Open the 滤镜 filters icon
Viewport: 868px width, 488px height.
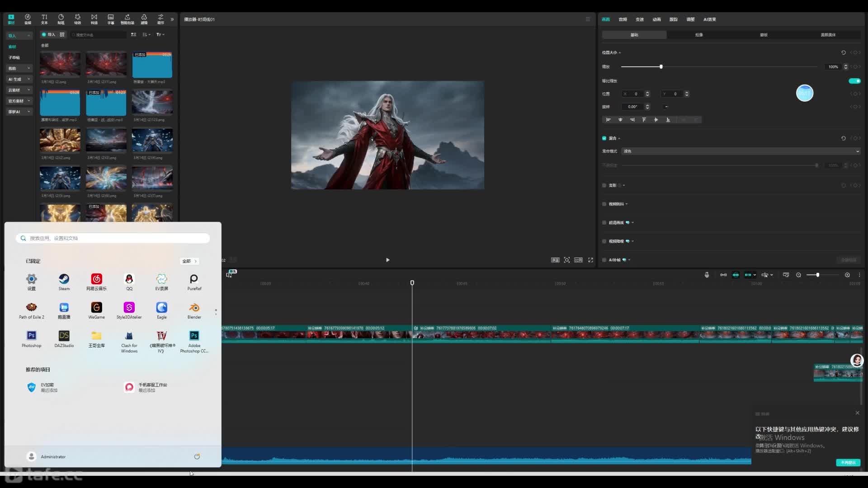[144, 19]
